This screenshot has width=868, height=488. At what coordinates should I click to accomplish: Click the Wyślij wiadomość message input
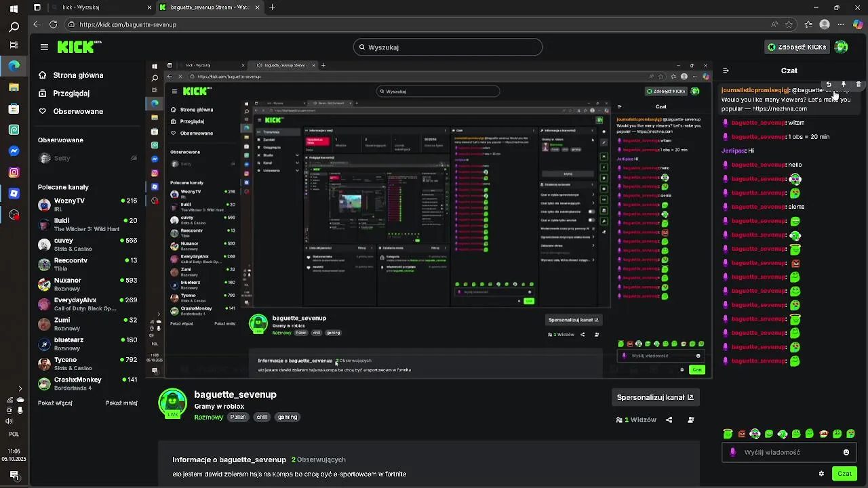pyautogui.click(x=790, y=452)
